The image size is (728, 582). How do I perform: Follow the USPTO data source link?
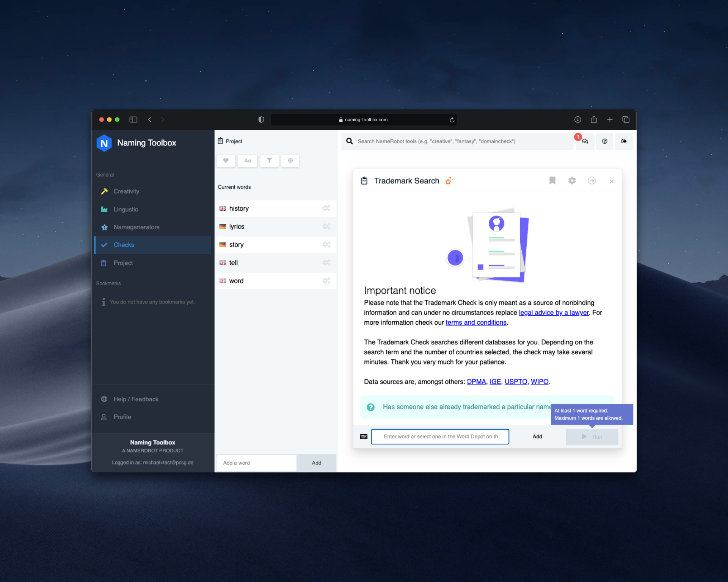coord(515,382)
